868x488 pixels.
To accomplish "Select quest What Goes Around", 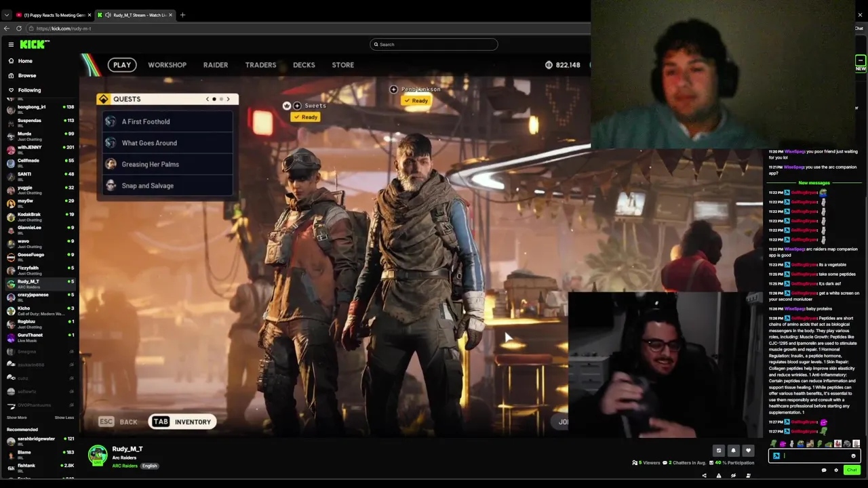I will (x=167, y=143).
